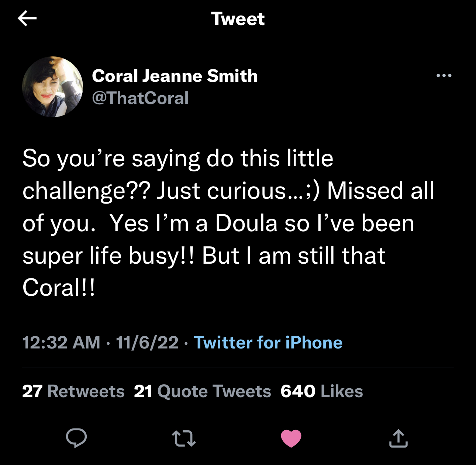The width and height of the screenshot is (476, 465).
Task: Open the Twitter for iPhone source link
Action: tap(268, 343)
